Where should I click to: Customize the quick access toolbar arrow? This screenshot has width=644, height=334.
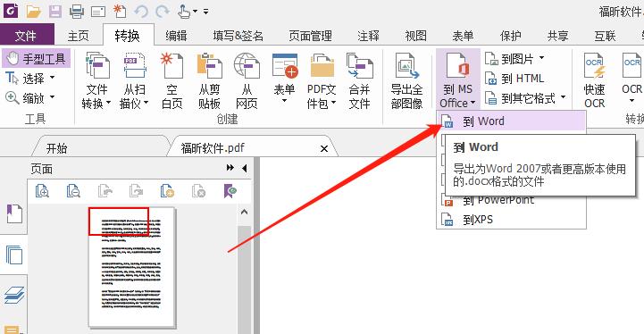tap(205, 12)
